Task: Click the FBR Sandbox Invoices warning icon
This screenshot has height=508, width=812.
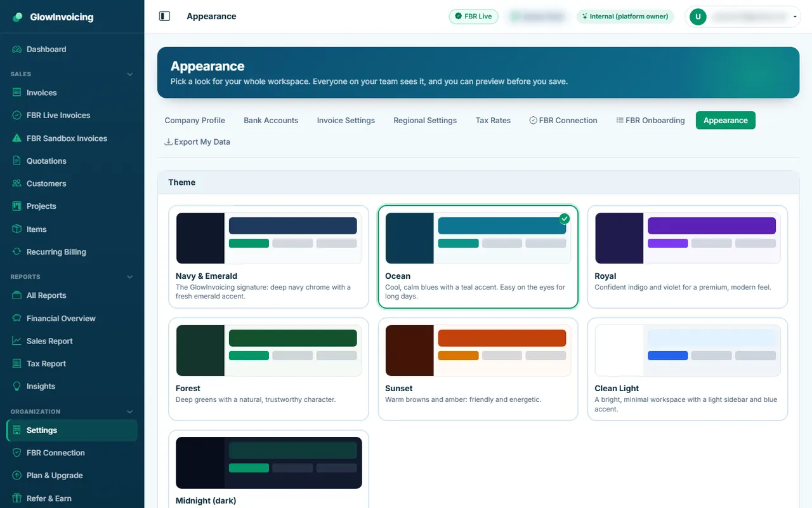Action: (17, 138)
